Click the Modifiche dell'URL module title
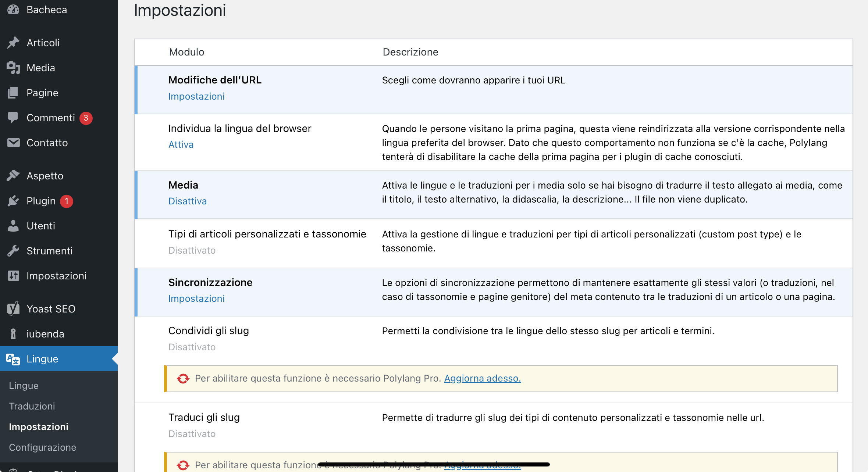The image size is (868, 472). 215,80
